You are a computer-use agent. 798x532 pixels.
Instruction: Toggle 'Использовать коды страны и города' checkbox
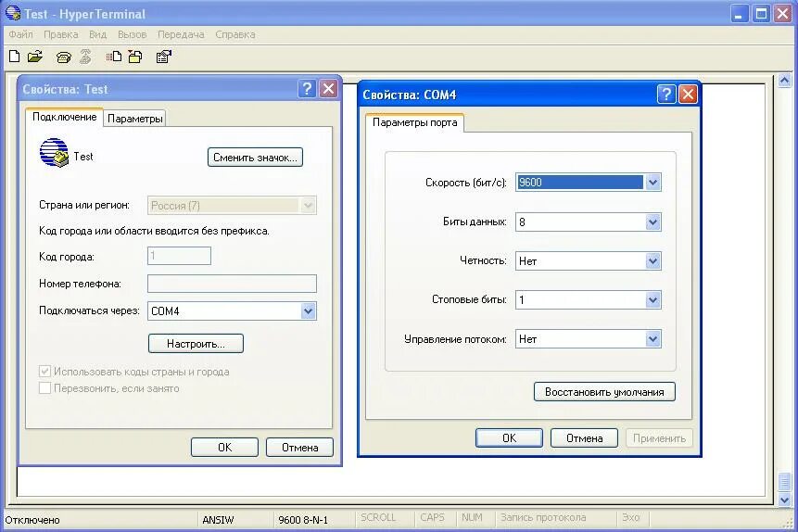(44, 372)
